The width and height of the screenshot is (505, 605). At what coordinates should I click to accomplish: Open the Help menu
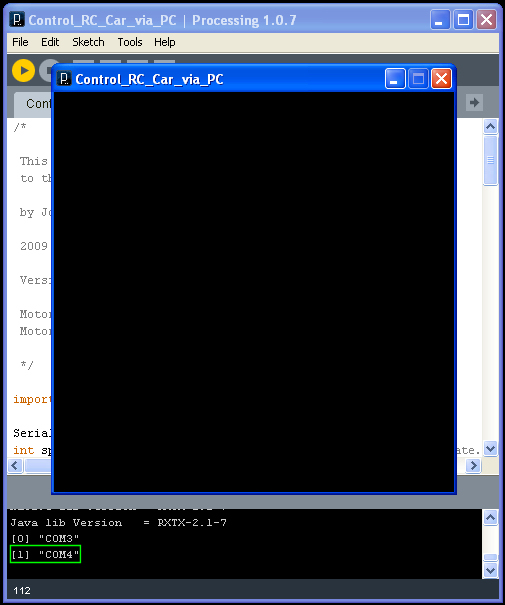165,42
